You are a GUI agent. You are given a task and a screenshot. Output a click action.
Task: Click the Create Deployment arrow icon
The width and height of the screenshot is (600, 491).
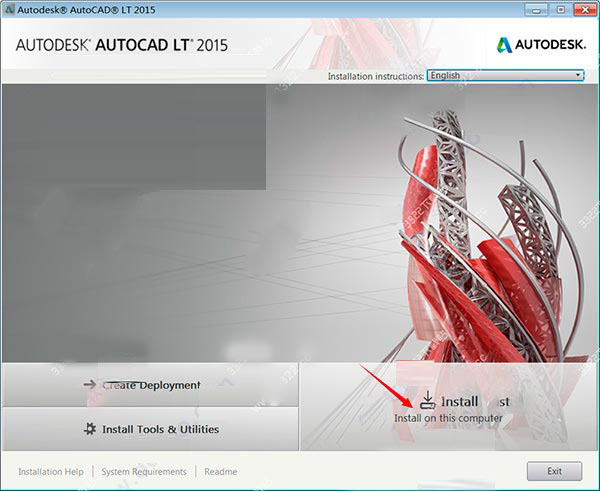(x=90, y=384)
